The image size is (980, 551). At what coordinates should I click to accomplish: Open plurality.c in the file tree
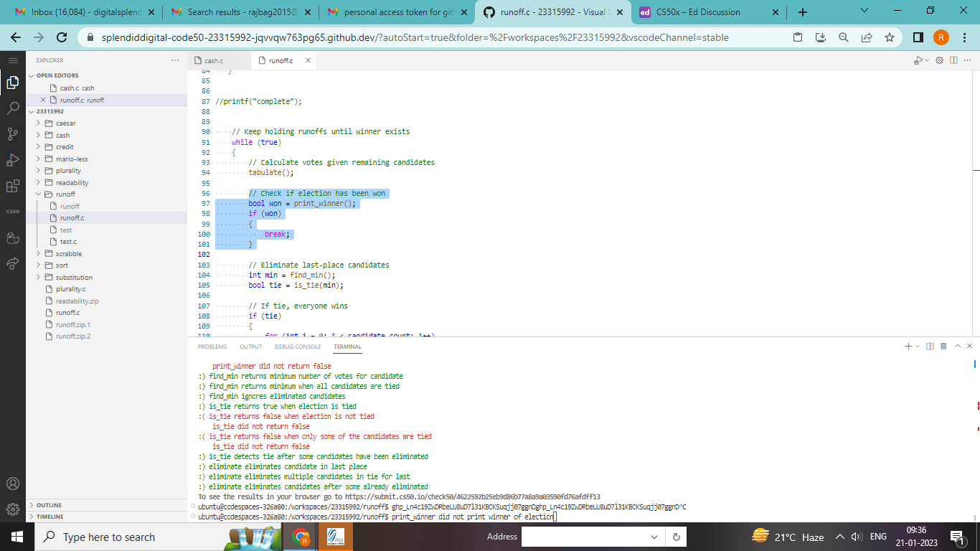coord(71,289)
